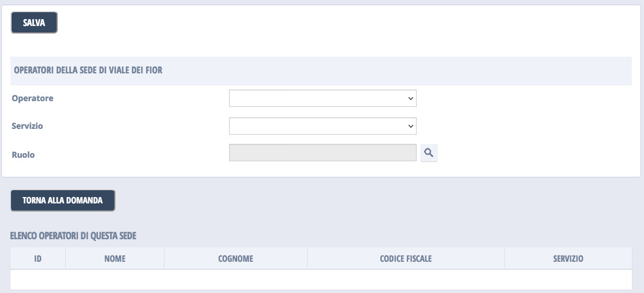Click the Servizio field label

(27, 126)
